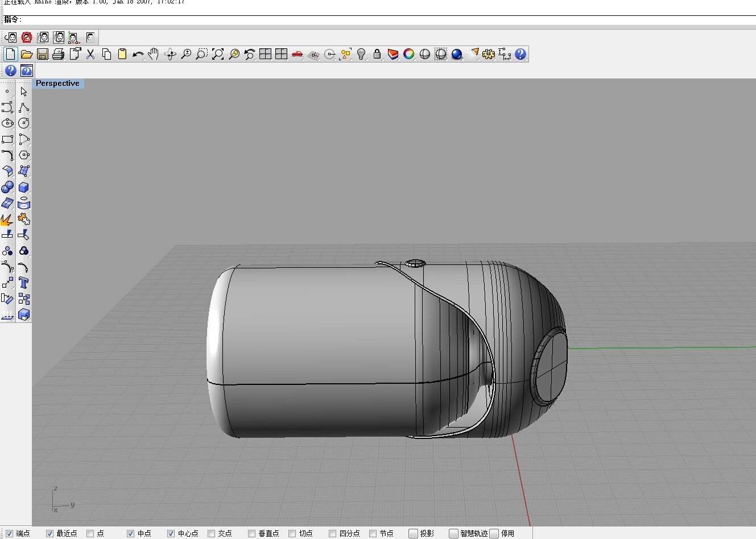Select the blue Box solid tool

(x=24, y=187)
